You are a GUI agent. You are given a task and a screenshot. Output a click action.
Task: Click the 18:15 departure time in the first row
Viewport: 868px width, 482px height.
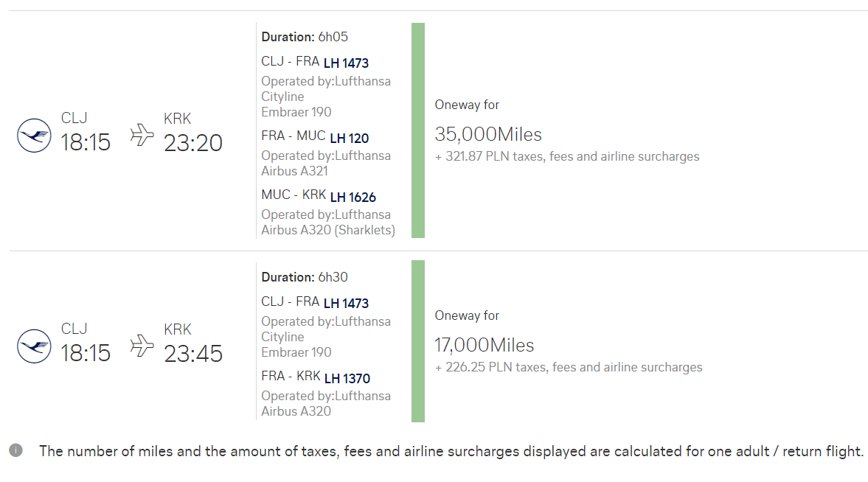pos(86,143)
